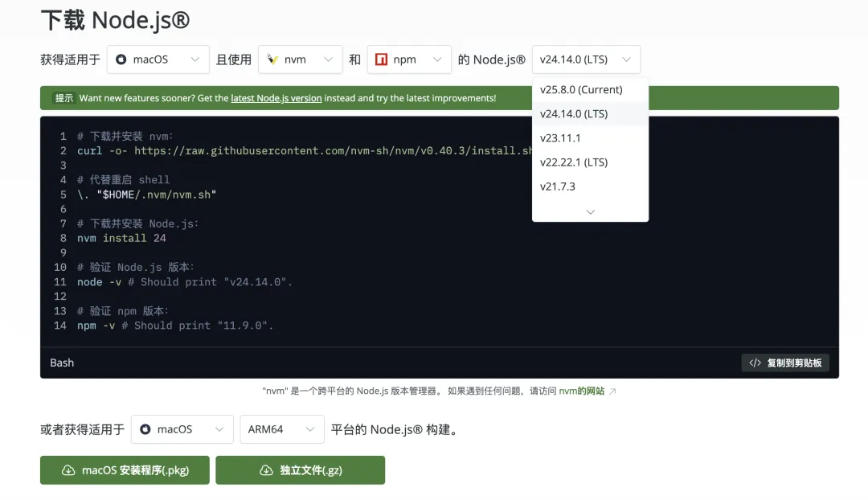Click the macOS logo icon in bottom dropdown

[x=145, y=429]
